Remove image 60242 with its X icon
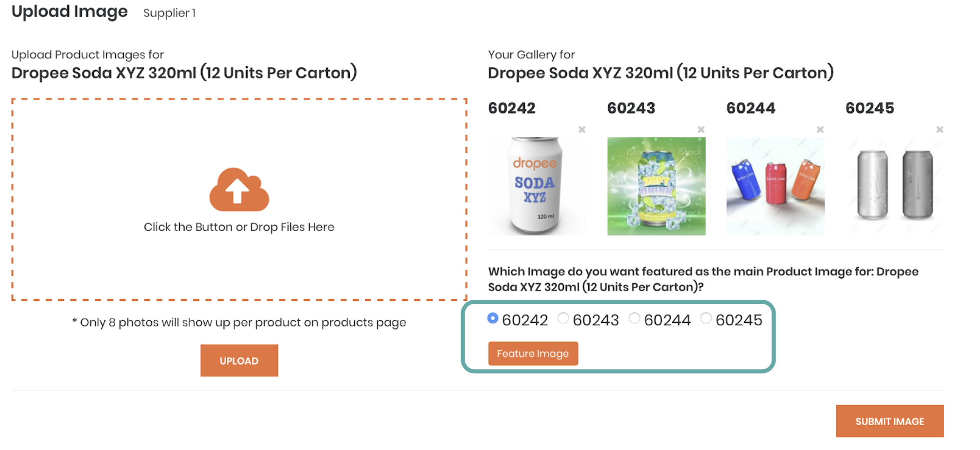The height and width of the screenshot is (450, 980). coord(582,130)
